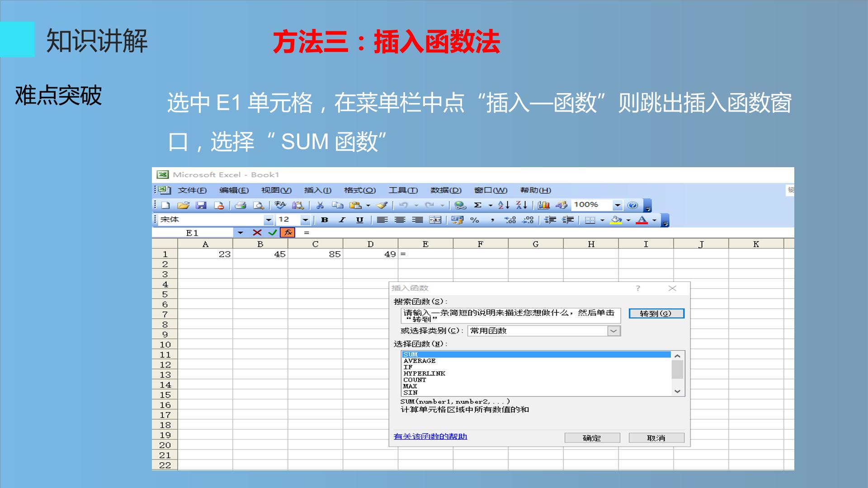Screen dimensions: 868x488
Task: Open the 文件(F) menu
Action: point(192,190)
